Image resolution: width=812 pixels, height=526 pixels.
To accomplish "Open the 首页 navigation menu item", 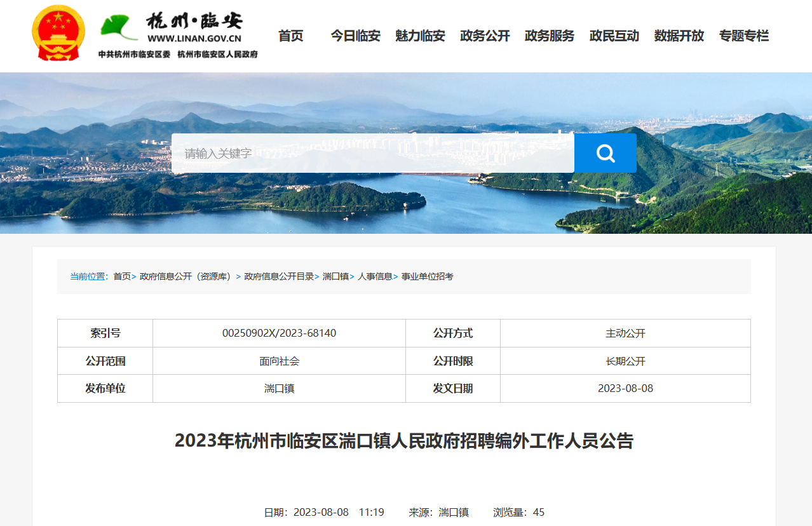I will [291, 36].
